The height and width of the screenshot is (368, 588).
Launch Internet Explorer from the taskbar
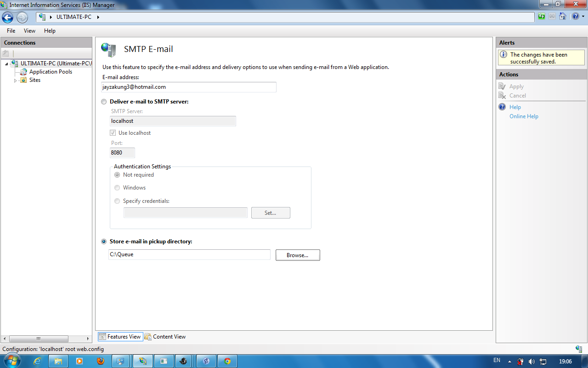coord(38,361)
